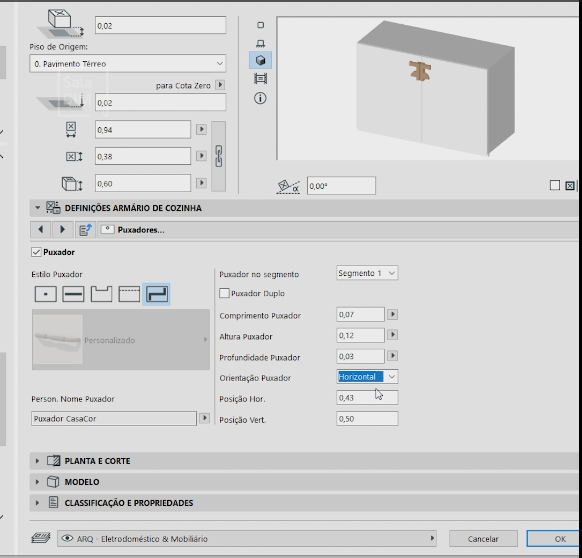Uncheck the Puxador checkbox

pyautogui.click(x=36, y=252)
